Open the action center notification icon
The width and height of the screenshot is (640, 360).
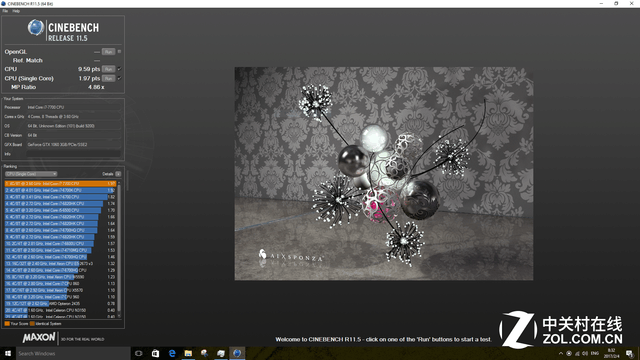(629, 353)
